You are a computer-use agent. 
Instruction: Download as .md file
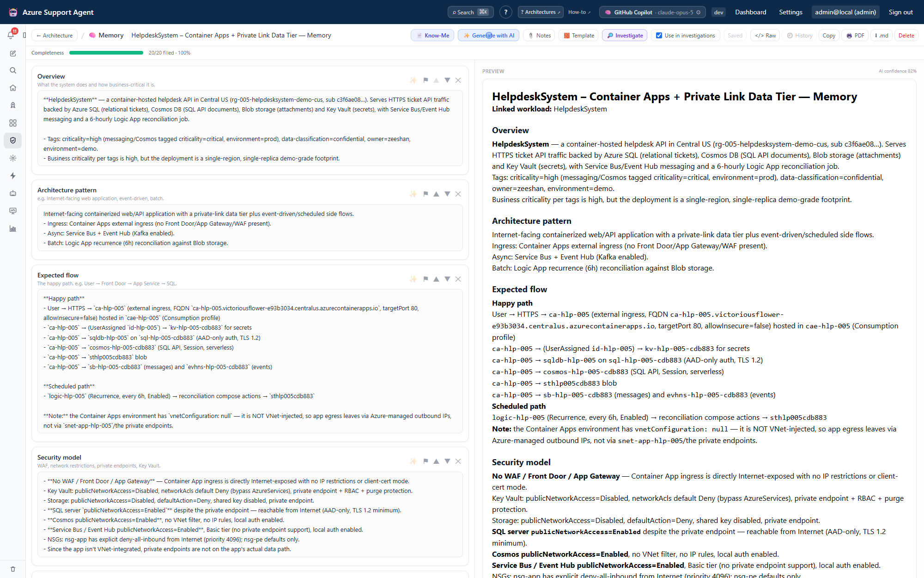881,36
